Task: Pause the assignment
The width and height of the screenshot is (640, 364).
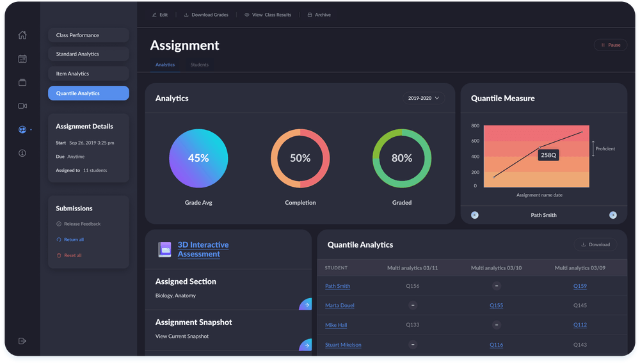Action: [x=610, y=45]
